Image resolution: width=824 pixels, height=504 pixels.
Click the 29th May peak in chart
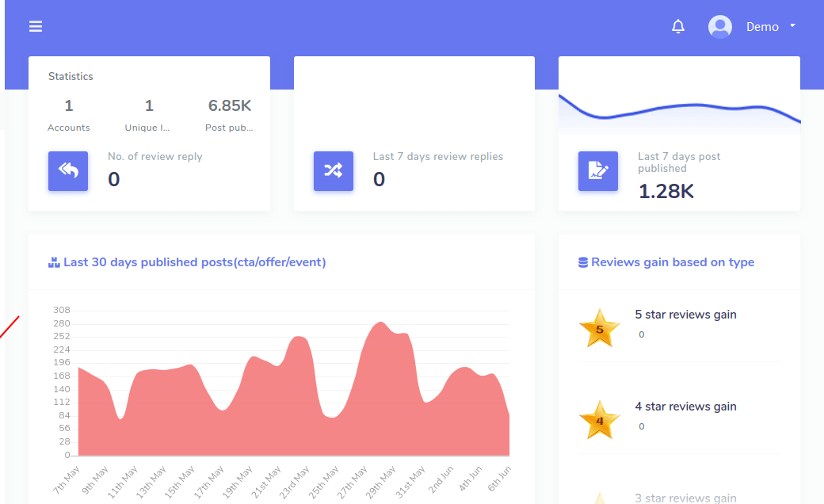coord(381,323)
